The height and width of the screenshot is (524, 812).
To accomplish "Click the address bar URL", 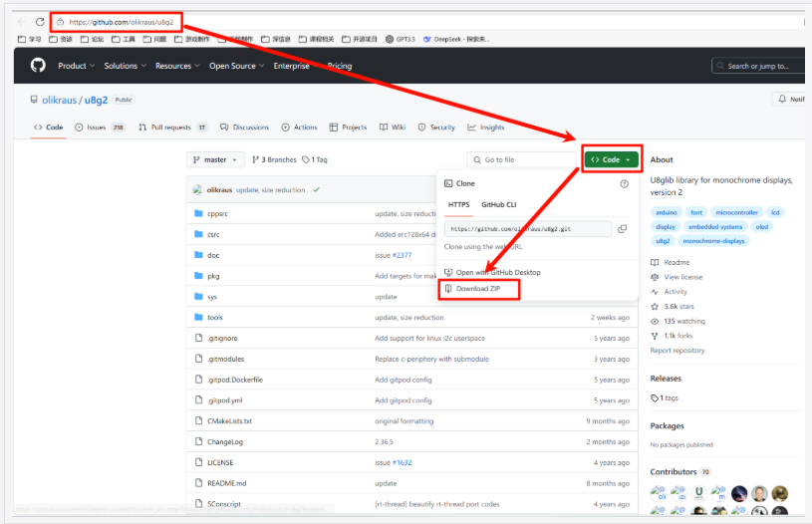I will point(122,22).
